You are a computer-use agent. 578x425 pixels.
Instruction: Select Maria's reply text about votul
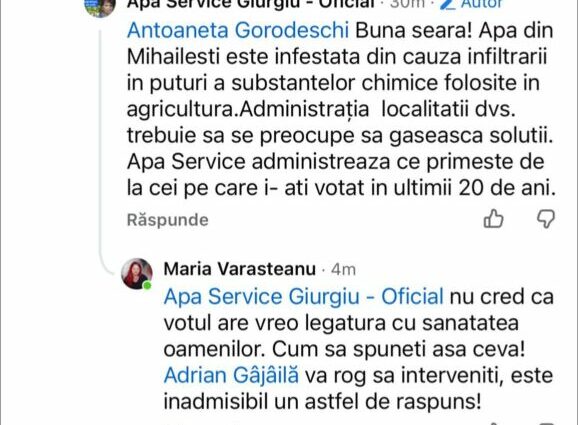tap(359, 349)
